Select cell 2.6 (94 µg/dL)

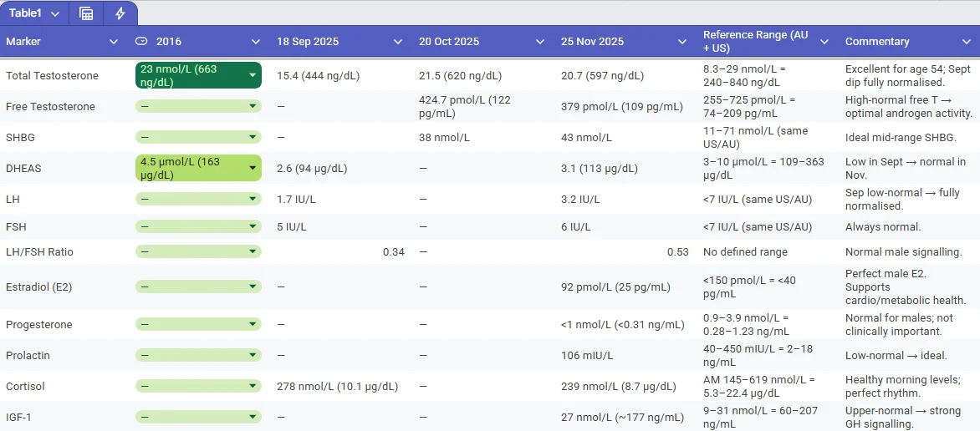coord(312,168)
